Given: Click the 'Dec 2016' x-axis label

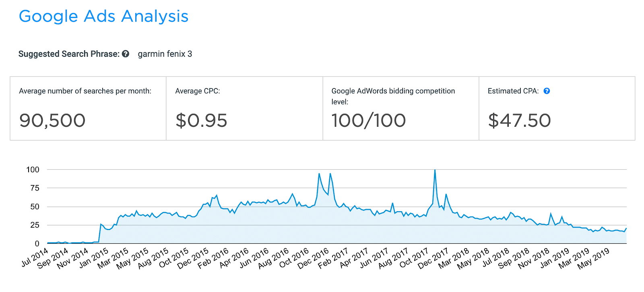Looking at the screenshot, I should click(313, 259).
